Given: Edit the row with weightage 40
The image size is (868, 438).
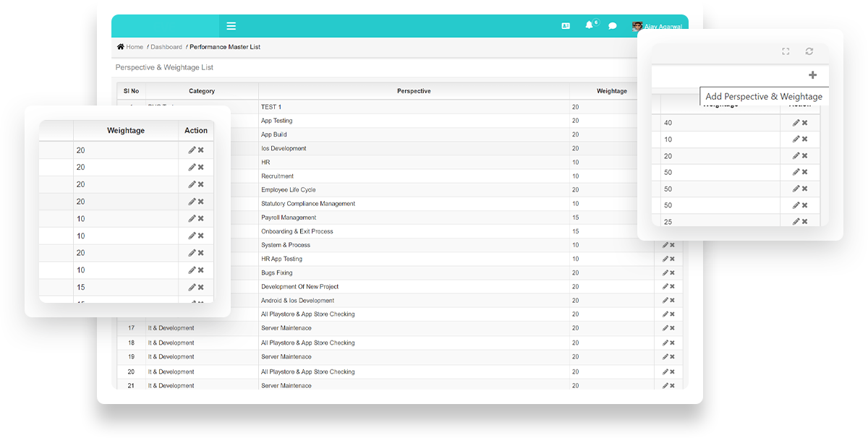Looking at the screenshot, I should click(x=796, y=123).
